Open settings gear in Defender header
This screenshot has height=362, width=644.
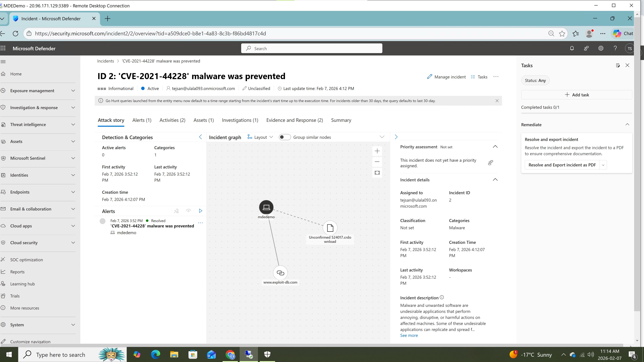pyautogui.click(x=601, y=48)
